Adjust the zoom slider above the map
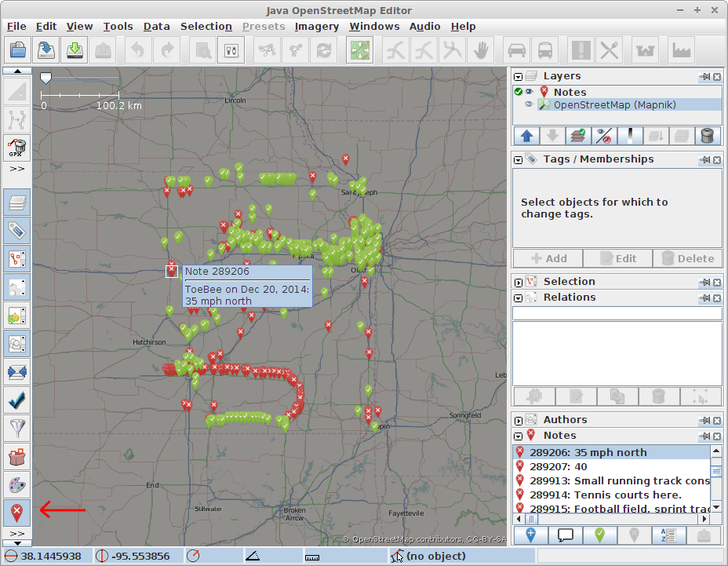The image size is (728, 566). point(45,77)
